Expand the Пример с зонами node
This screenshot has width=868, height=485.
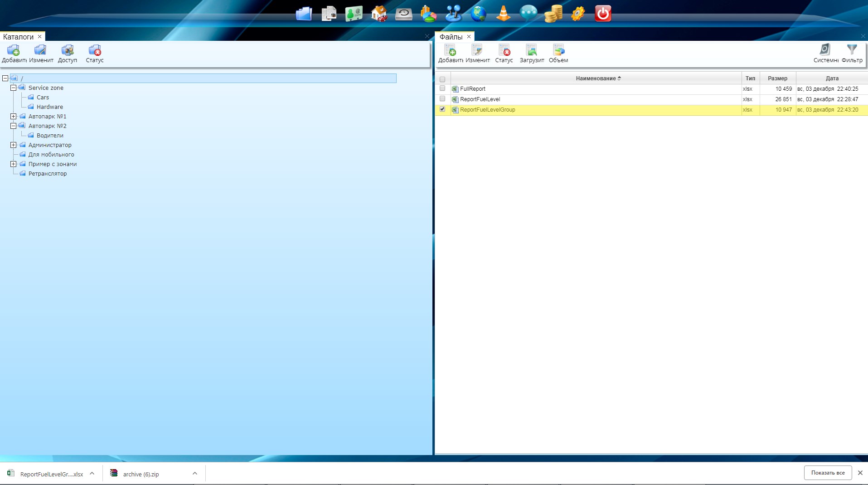point(14,164)
